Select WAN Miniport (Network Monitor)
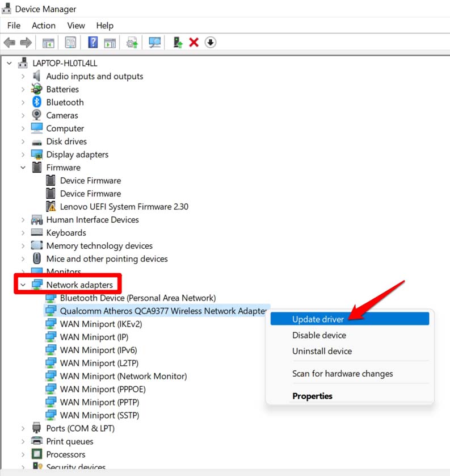Image resolution: width=450 pixels, height=476 pixels. (123, 376)
